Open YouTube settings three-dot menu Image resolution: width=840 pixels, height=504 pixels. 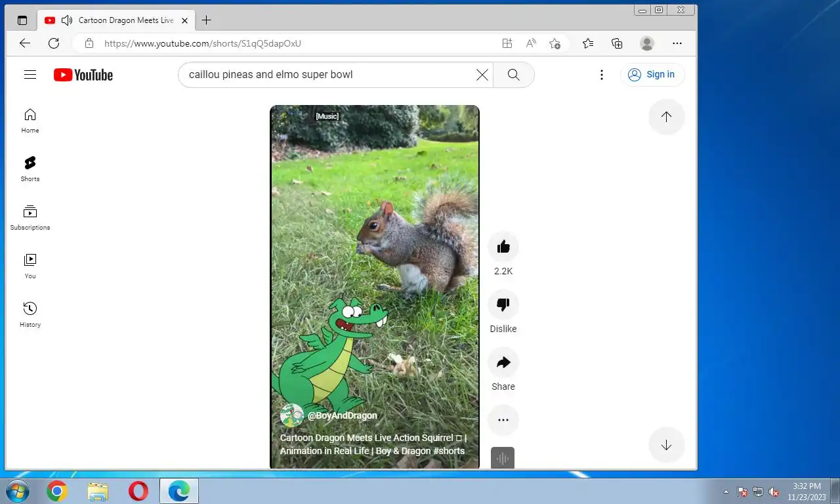pyautogui.click(x=601, y=75)
